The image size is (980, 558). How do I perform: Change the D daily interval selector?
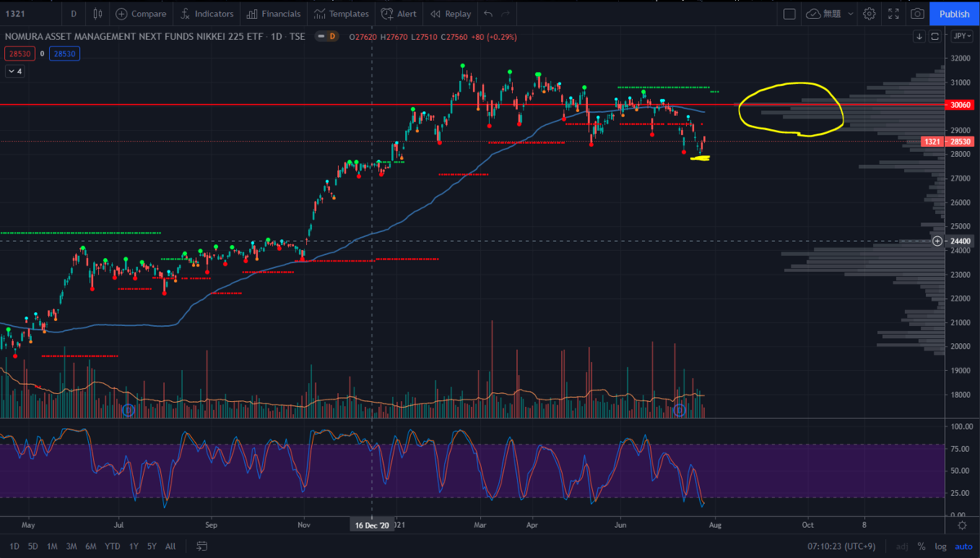(x=73, y=14)
